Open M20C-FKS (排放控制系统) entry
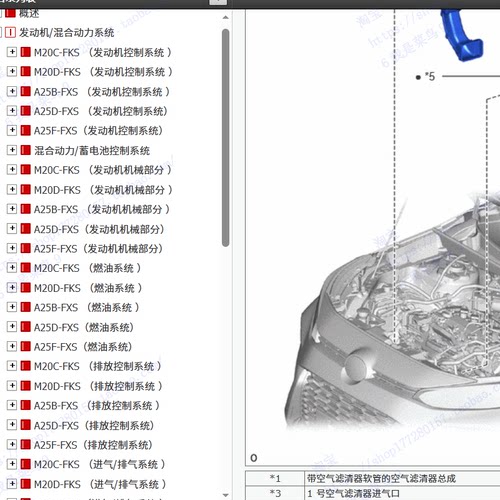Screen dimensions: 500x500 [98, 366]
